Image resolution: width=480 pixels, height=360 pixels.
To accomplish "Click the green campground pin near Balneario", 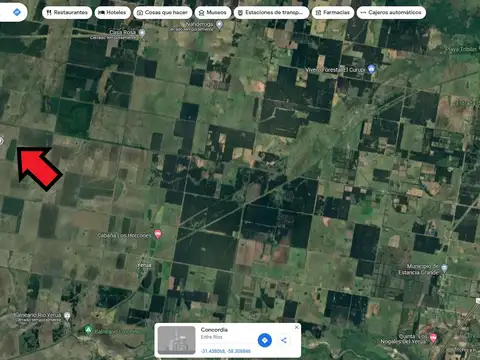I will click(88, 330).
